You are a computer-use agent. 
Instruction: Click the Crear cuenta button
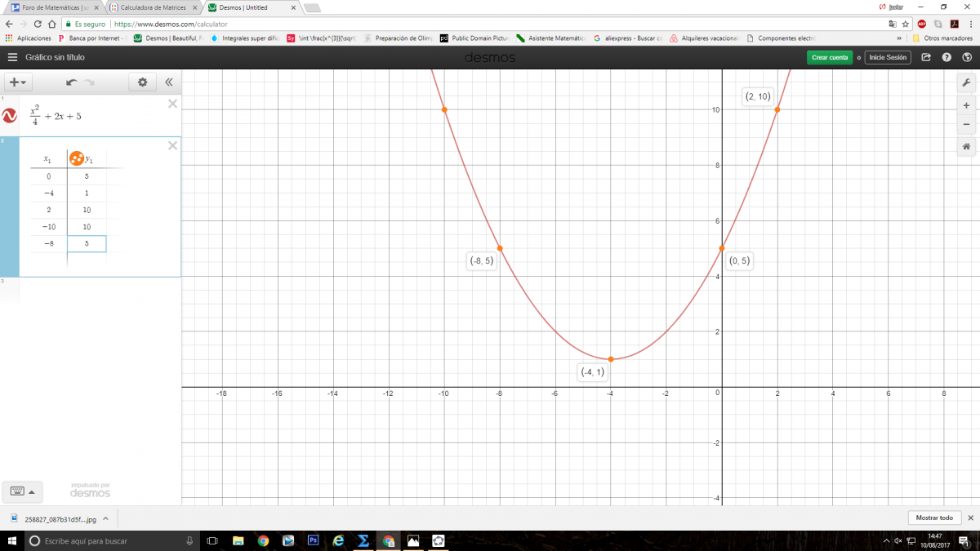pos(830,58)
